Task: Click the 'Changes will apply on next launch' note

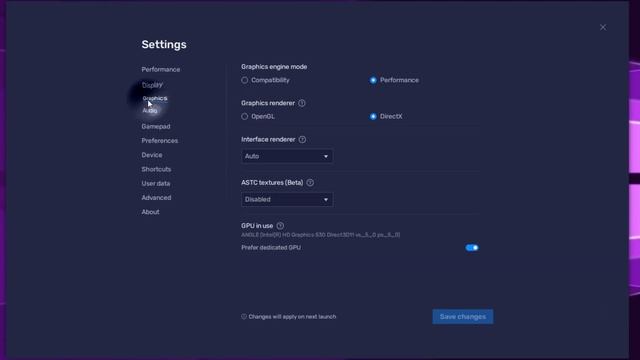Action: click(x=289, y=317)
